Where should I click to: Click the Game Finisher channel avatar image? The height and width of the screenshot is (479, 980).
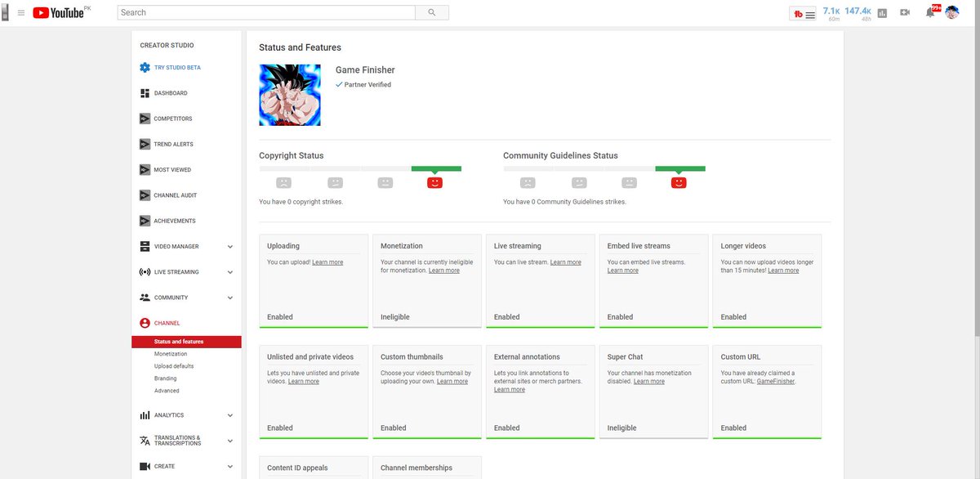click(290, 95)
